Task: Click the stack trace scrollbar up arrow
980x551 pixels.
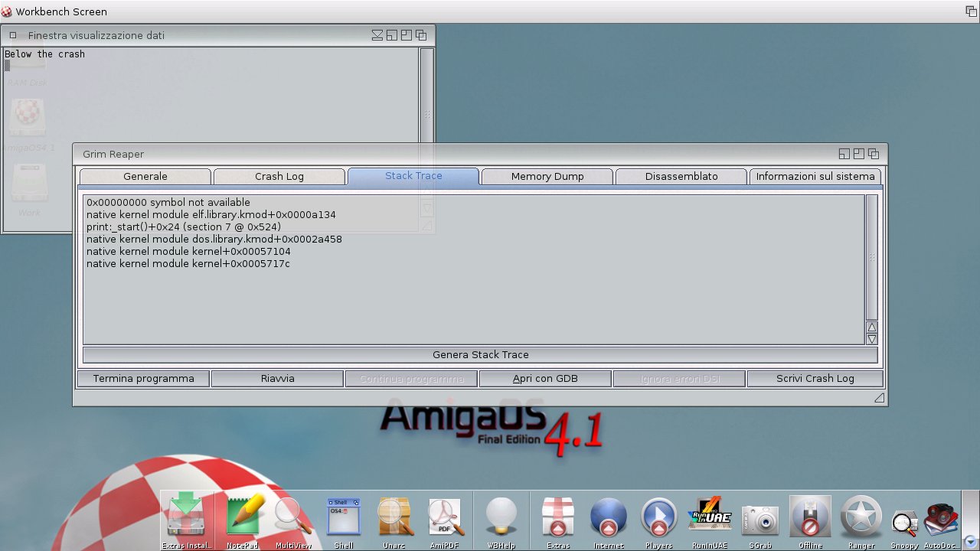Action: [x=872, y=328]
